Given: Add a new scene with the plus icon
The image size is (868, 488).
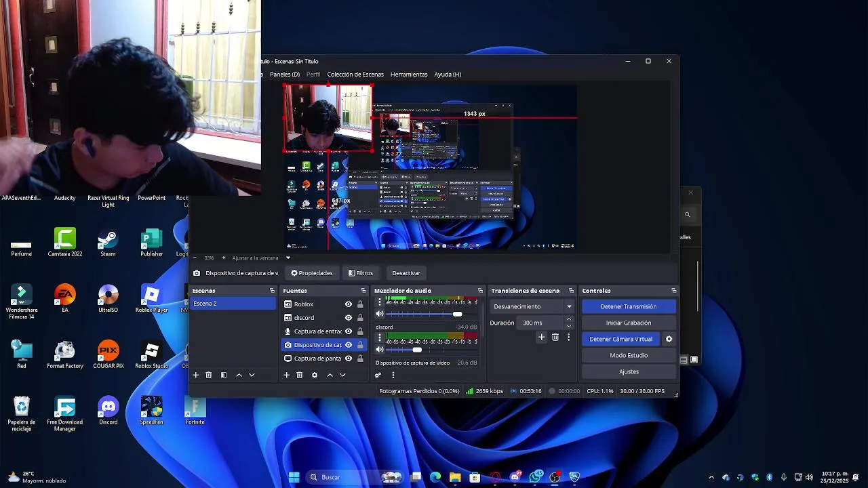Looking at the screenshot, I should (196, 375).
